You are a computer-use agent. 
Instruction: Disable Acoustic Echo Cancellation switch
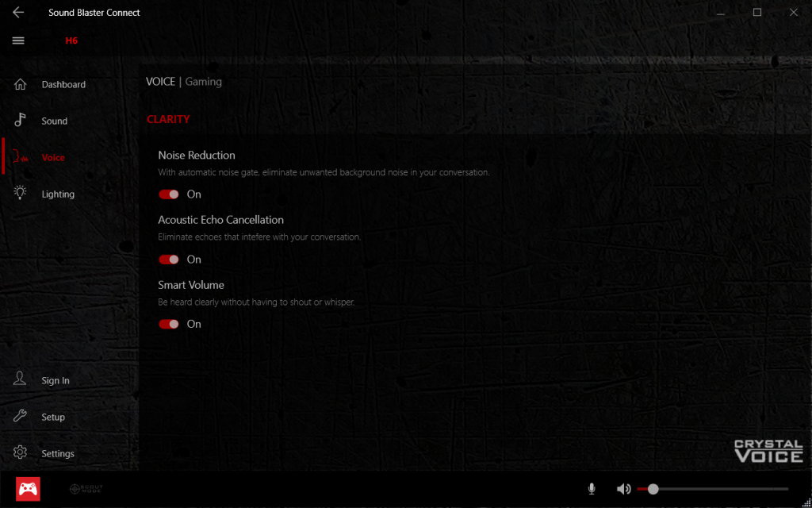[x=169, y=260]
